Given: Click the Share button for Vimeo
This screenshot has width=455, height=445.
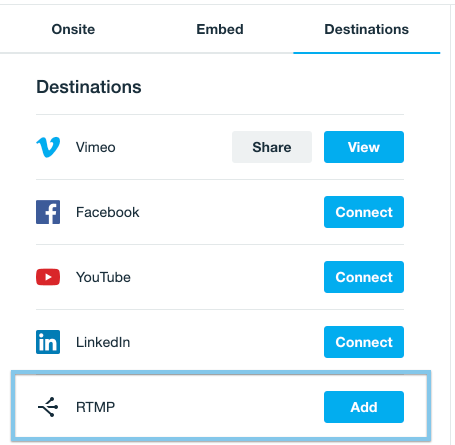Looking at the screenshot, I should (272, 147).
